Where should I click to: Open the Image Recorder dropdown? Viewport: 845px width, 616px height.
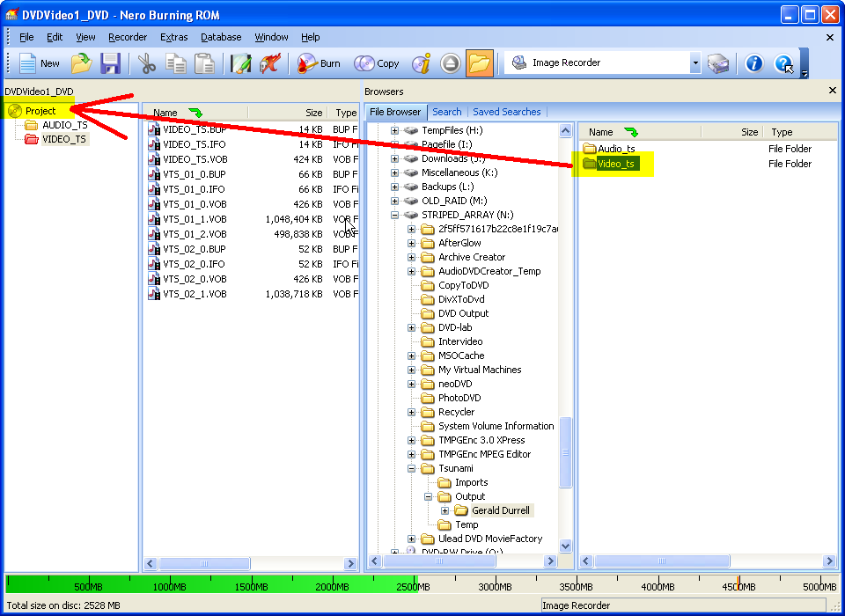[x=694, y=63]
